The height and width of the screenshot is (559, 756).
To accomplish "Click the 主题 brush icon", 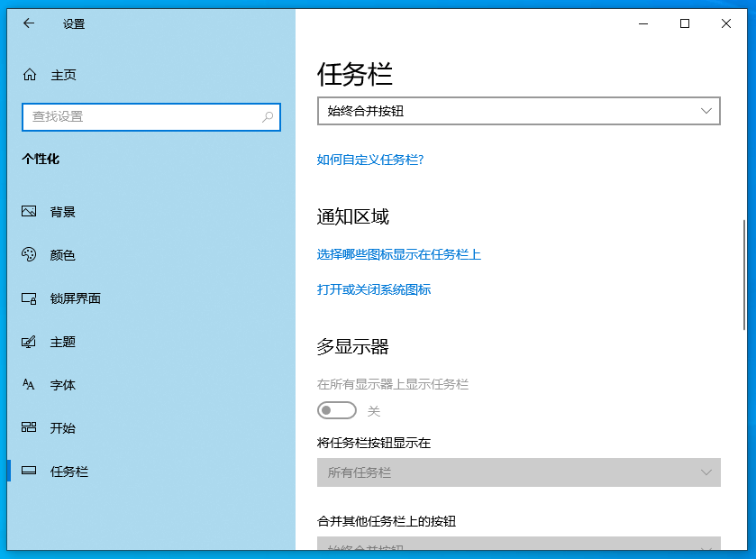I will tap(30, 342).
